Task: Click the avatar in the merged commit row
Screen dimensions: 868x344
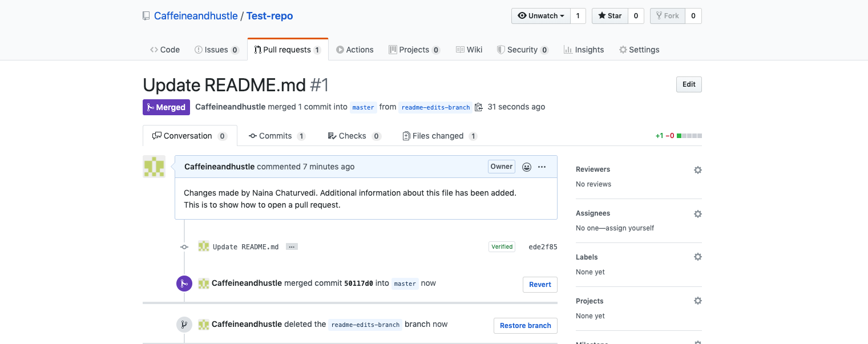Action: 204,284
